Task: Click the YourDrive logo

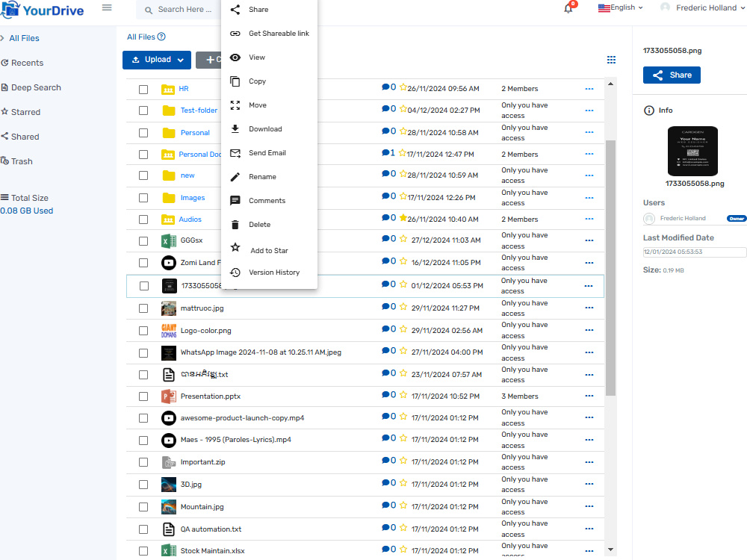Action: click(43, 10)
